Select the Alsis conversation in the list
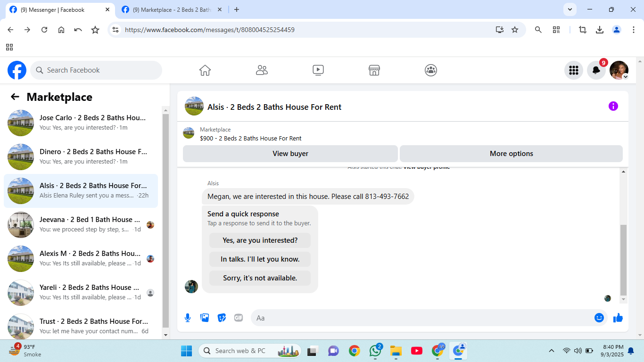The image size is (644, 362). click(81, 191)
